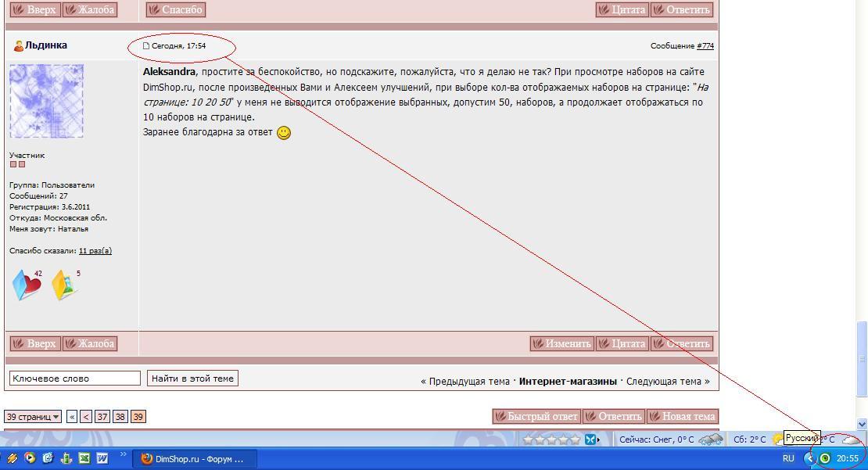This screenshot has width=868, height=470.
Task: Open the heart folder icon with 42
Action: [26, 285]
